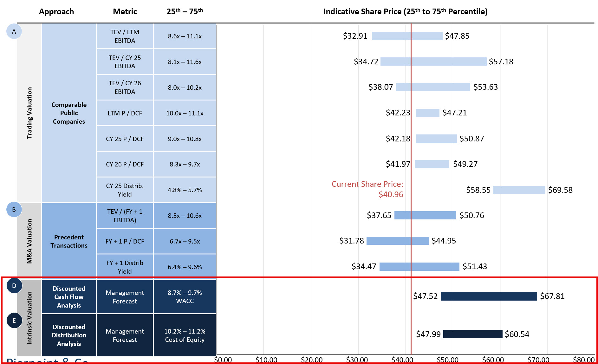598x364 pixels.
Task: Click the Trading Valuation vertical label
Action: click(29, 113)
